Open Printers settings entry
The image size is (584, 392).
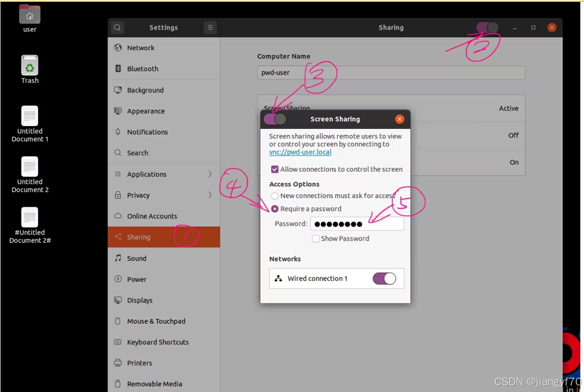point(164,363)
